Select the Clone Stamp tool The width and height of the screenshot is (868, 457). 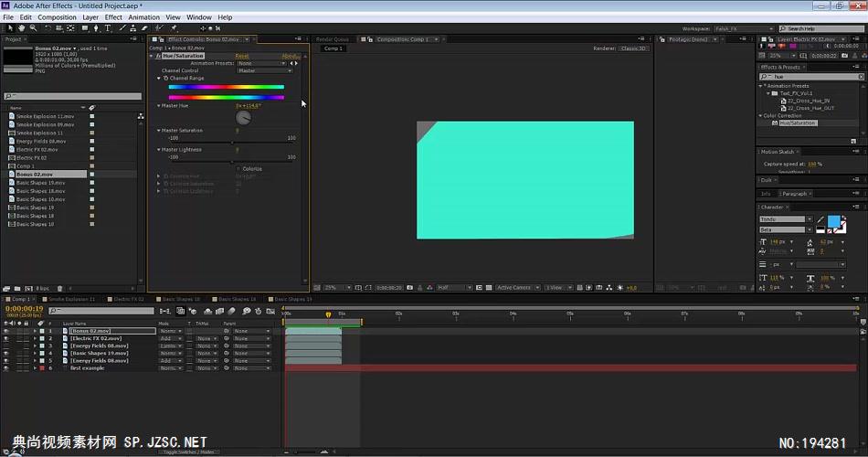click(x=133, y=27)
